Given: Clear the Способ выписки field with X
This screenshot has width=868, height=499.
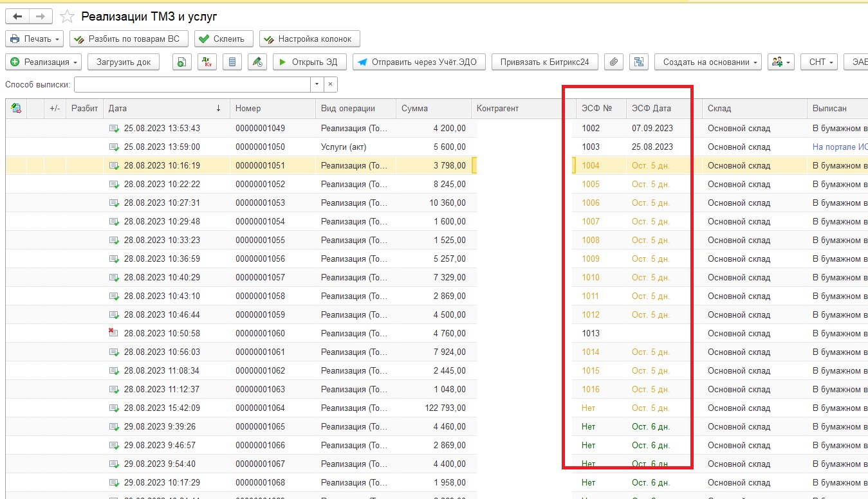Looking at the screenshot, I should pos(329,84).
